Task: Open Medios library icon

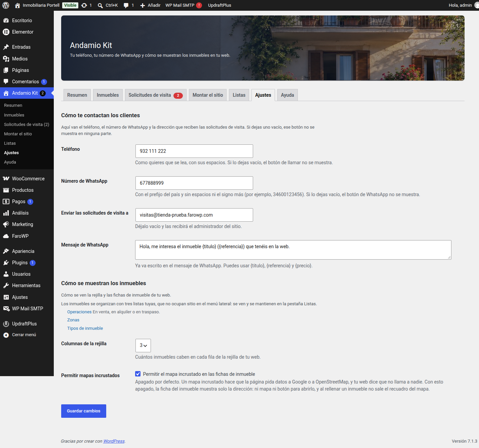Action: click(x=6, y=59)
